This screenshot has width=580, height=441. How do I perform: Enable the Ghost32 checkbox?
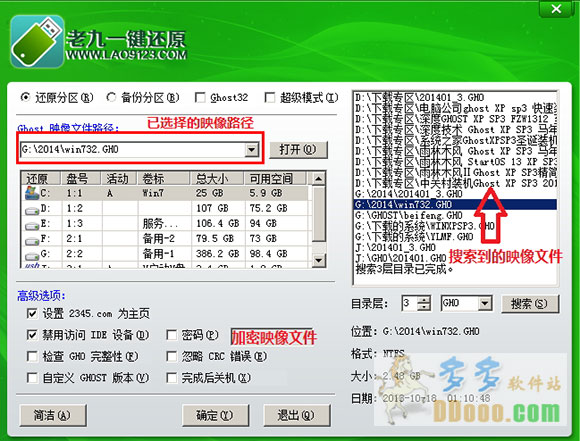pyautogui.click(x=200, y=98)
